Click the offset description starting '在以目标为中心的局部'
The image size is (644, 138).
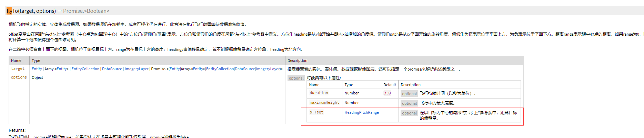tap(468, 115)
